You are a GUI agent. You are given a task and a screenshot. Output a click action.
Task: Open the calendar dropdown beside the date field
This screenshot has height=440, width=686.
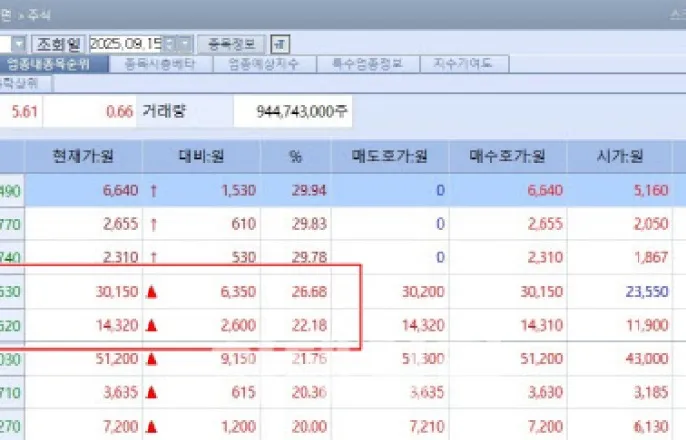tap(186, 44)
